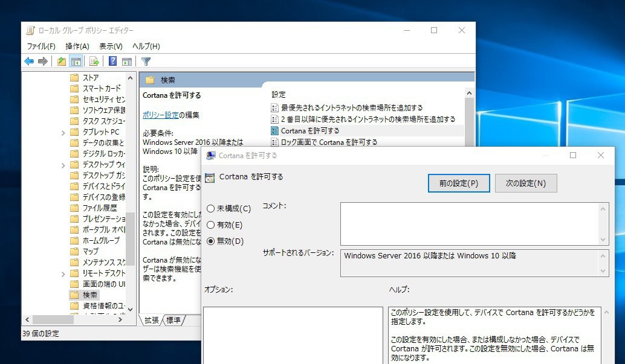Click the Forward arrow toolbar icon
625x364 pixels.
(43, 62)
